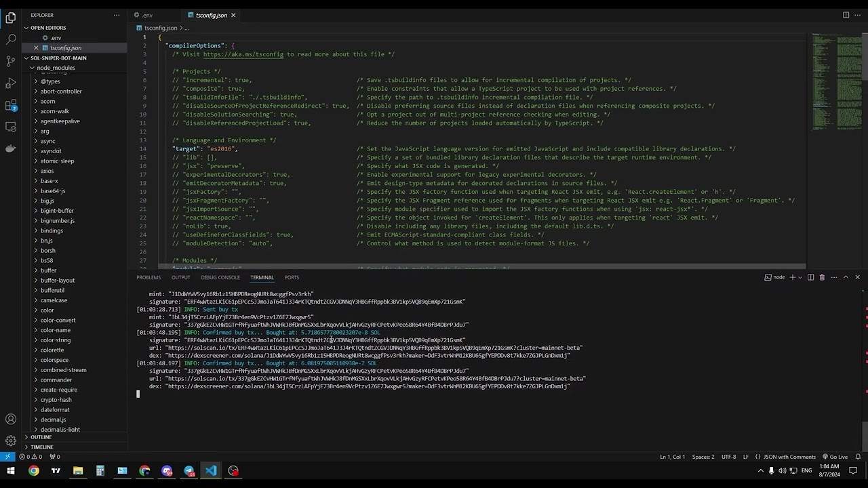Open the terminal launch profile dropdown
This screenshot has width=868, height=488.
[800, 277]
